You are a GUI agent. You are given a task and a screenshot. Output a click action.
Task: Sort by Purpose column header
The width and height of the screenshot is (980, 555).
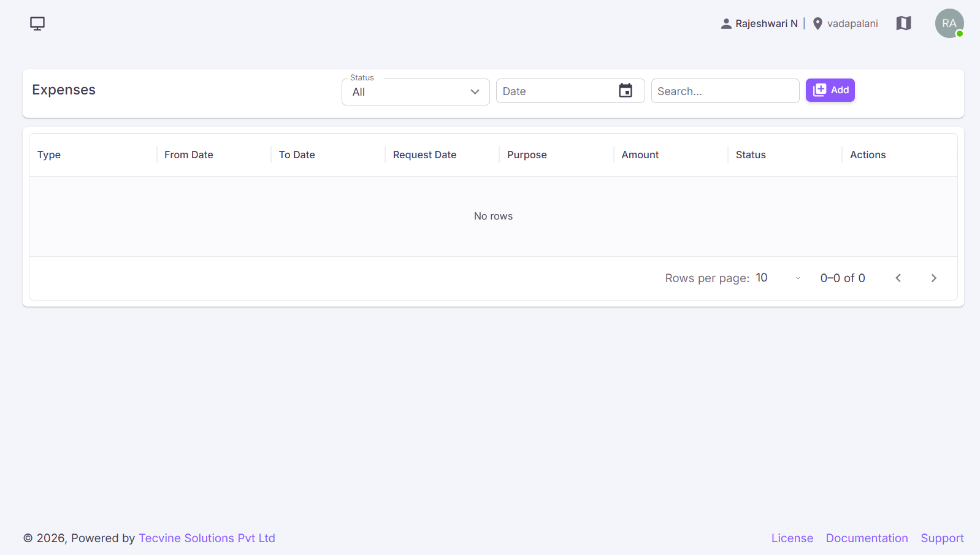click(x=527, y=155)
